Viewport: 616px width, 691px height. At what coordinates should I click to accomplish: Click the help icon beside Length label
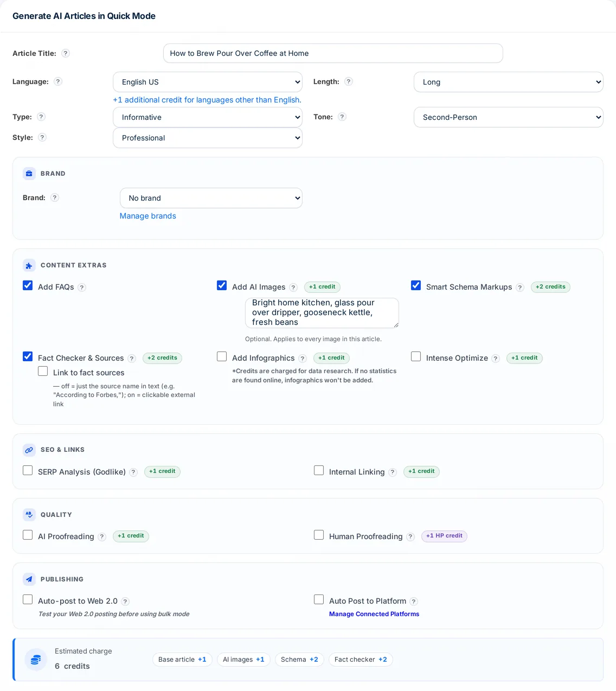pyautogui.click(x=349, y=81)
